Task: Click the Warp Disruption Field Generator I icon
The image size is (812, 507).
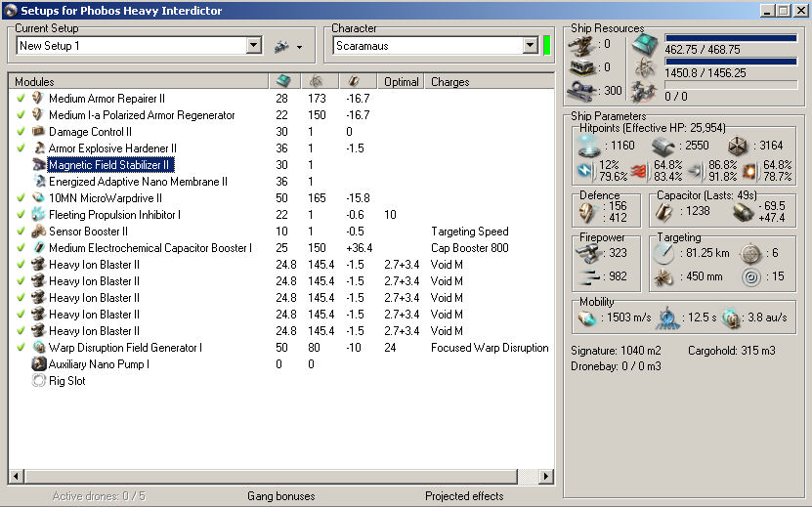Action: 39,348
